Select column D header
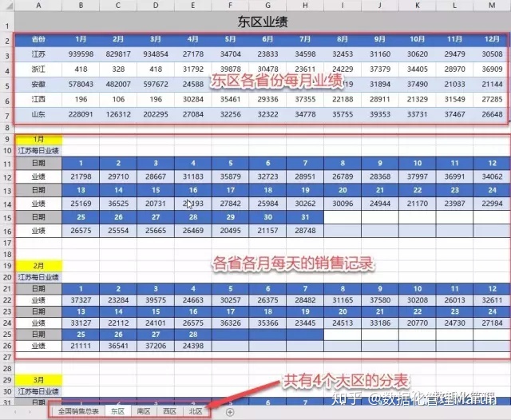The width and height of the screenshot is (511, 420). (156, 6)
